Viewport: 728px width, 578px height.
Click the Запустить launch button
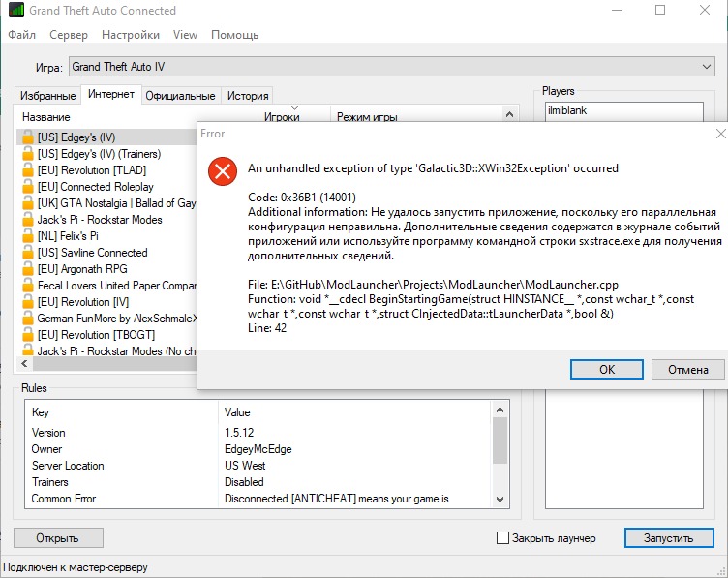pos(669,538)
